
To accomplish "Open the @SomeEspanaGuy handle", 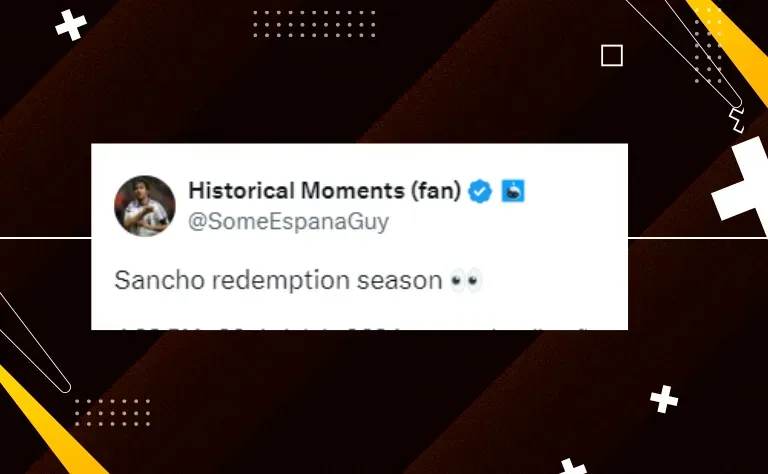I will (x=288, y=222).
